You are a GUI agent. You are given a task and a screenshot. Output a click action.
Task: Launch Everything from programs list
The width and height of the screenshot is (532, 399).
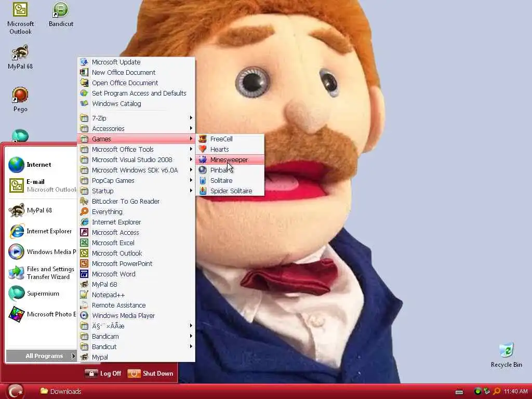pos(137,212)
